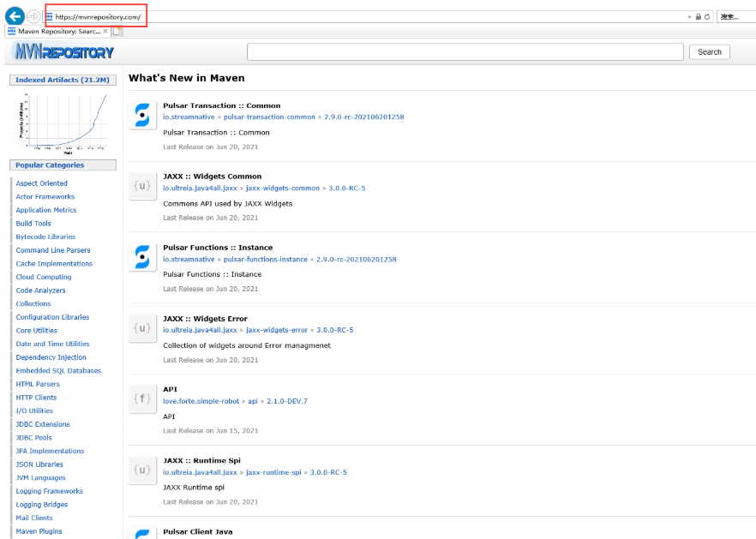Open Actor Frameworks category
Viewport: 756px width, 539px height.
point(45,197)
